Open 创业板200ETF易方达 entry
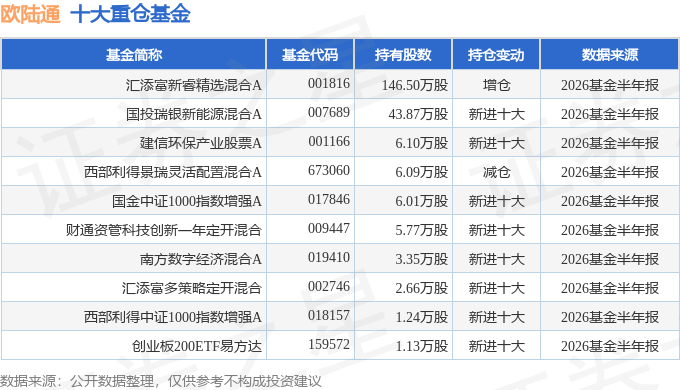680x390 pixels. click(x=197, y=346)
